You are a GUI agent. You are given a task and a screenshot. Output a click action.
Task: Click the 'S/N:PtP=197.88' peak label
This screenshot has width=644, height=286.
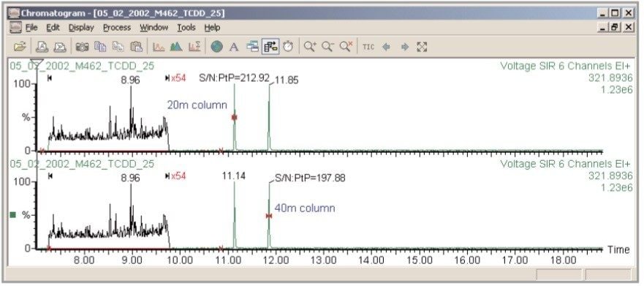tap(309, 178)
